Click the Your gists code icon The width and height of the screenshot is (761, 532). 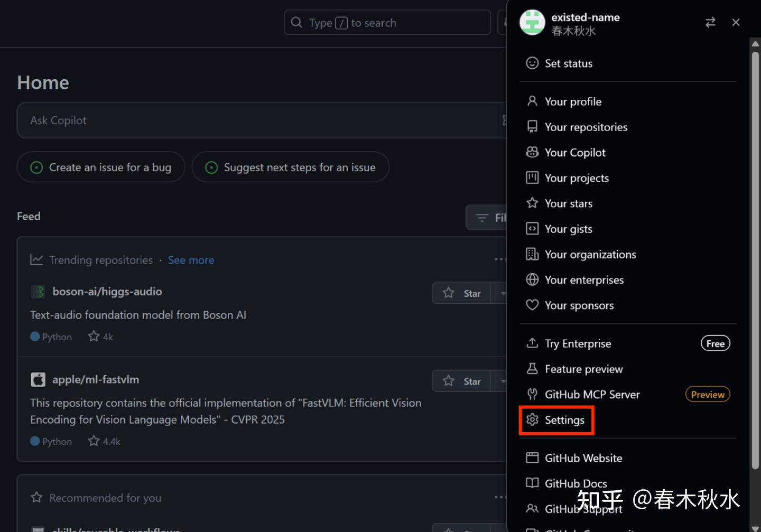[x=532, y=228]
